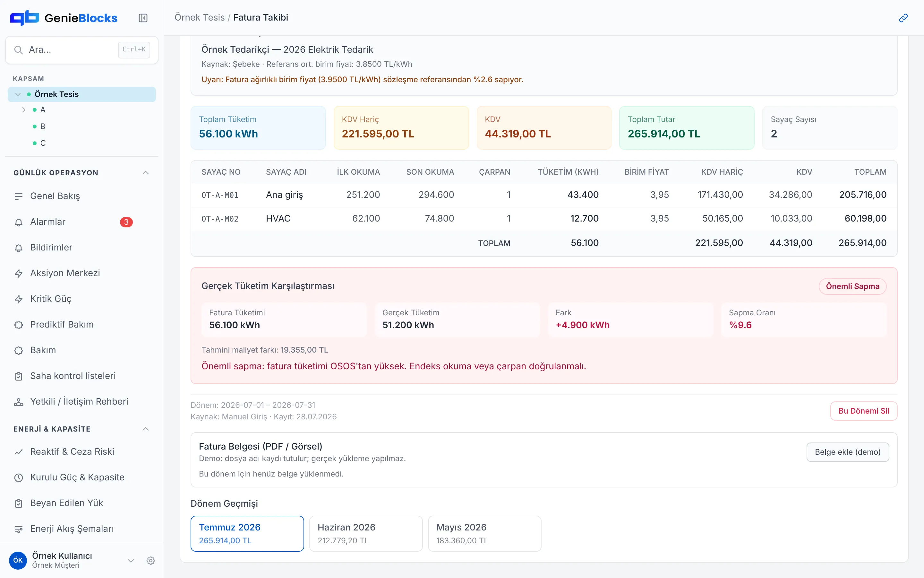This screenshot has height=578, width=924.
Task: Click the OT-A-M01 meter number cell
Action: click(220, 195)
